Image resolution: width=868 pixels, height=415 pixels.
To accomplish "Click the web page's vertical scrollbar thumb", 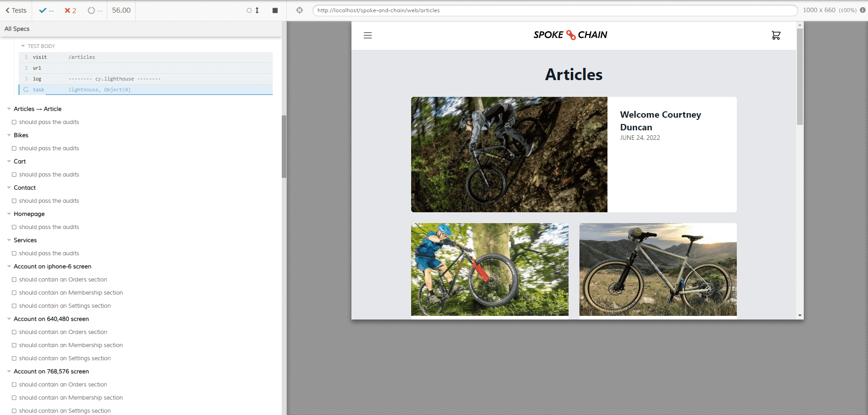I will [x=800, y=77].
